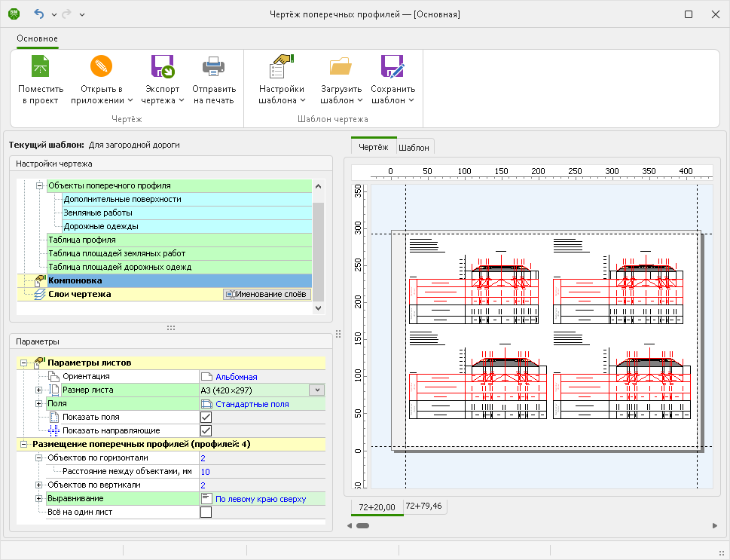Click the Экспорт чертежа icon

163,68
